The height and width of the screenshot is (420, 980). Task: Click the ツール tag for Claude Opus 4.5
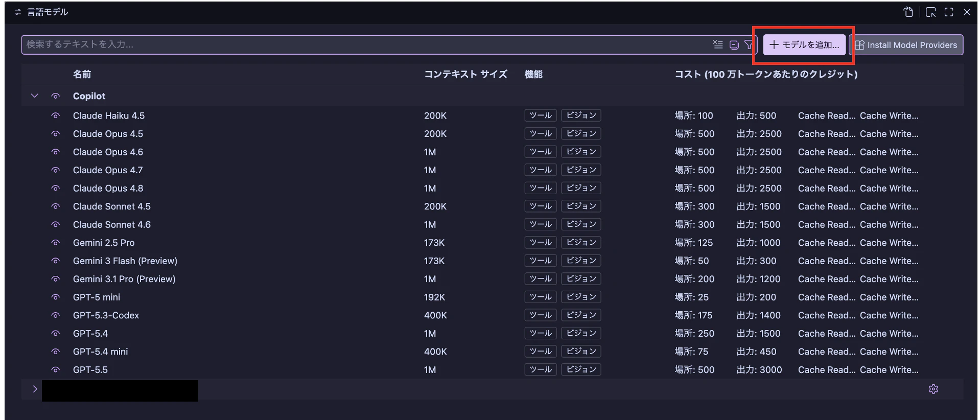pos(541,133)
